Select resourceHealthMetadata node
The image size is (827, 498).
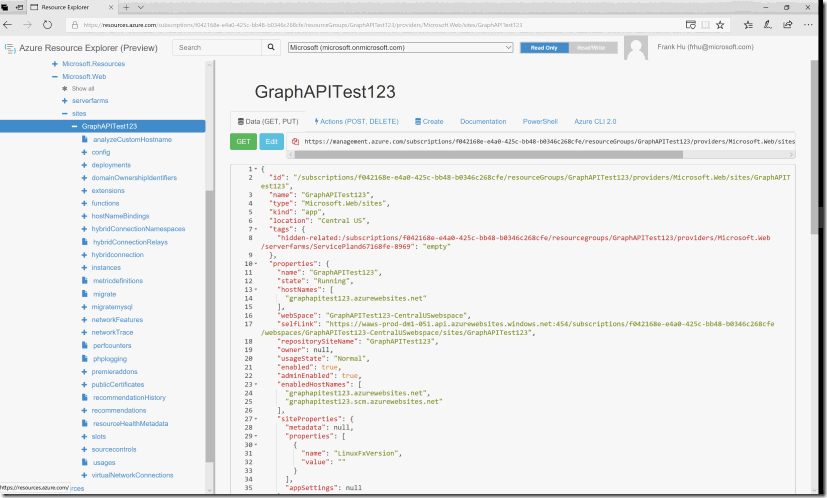pos(130,424)
